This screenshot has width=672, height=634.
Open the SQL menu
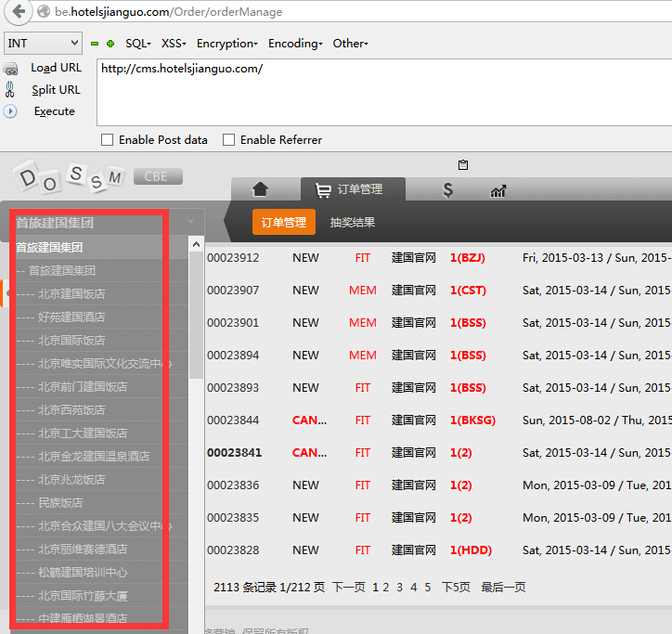[x=138, y=44]
